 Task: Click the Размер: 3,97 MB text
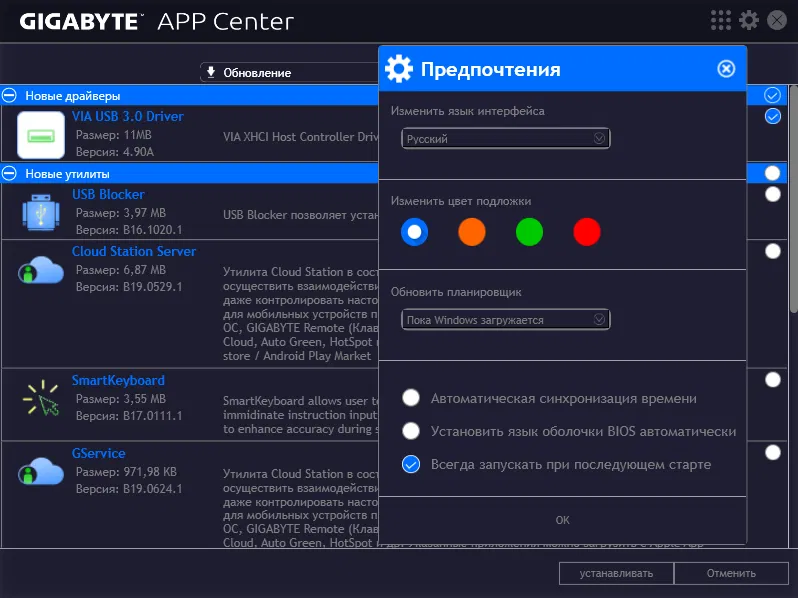point(121,213)
